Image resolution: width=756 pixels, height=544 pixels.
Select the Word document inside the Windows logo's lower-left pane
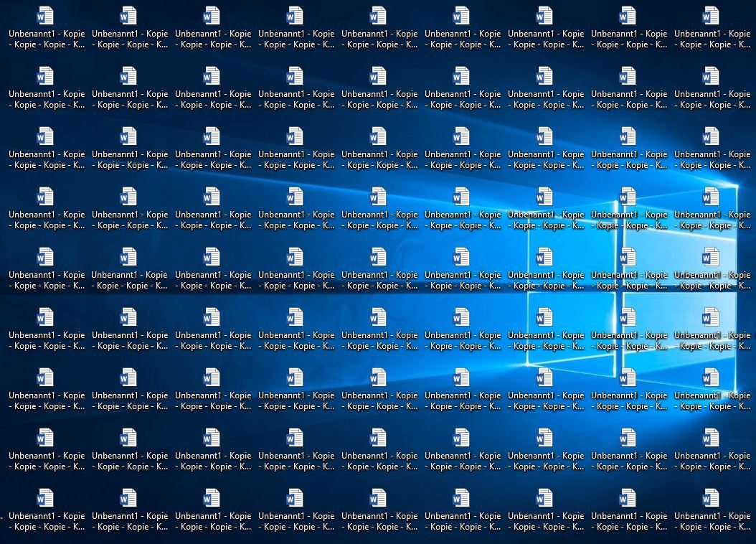546,329
